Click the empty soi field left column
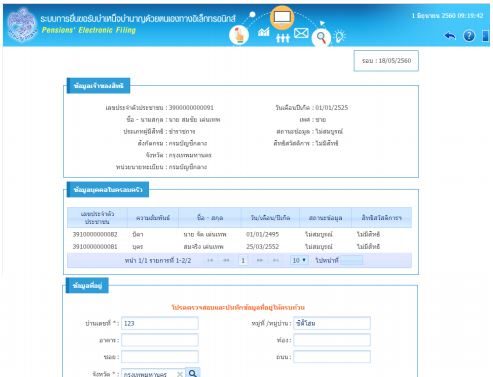 pyautogui.click(x=160, y=357)
